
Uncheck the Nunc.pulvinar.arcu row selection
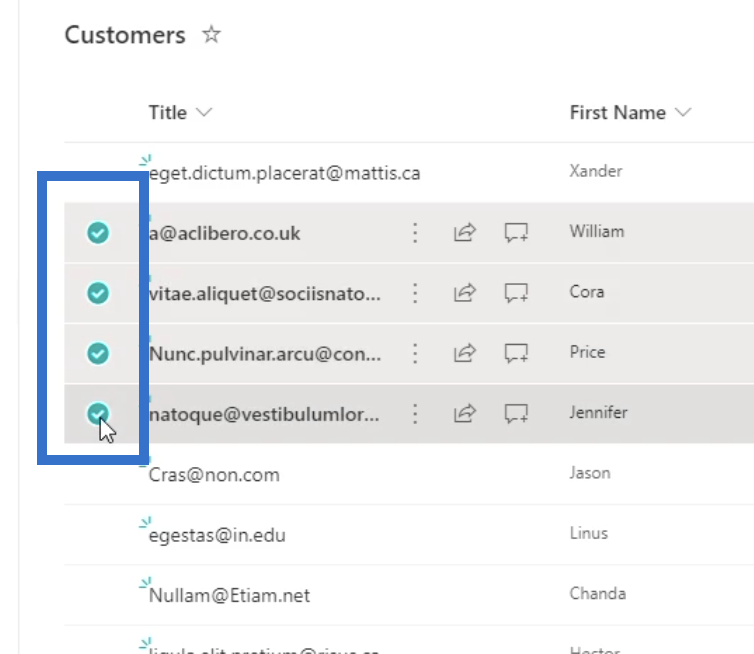coord(97,353)
